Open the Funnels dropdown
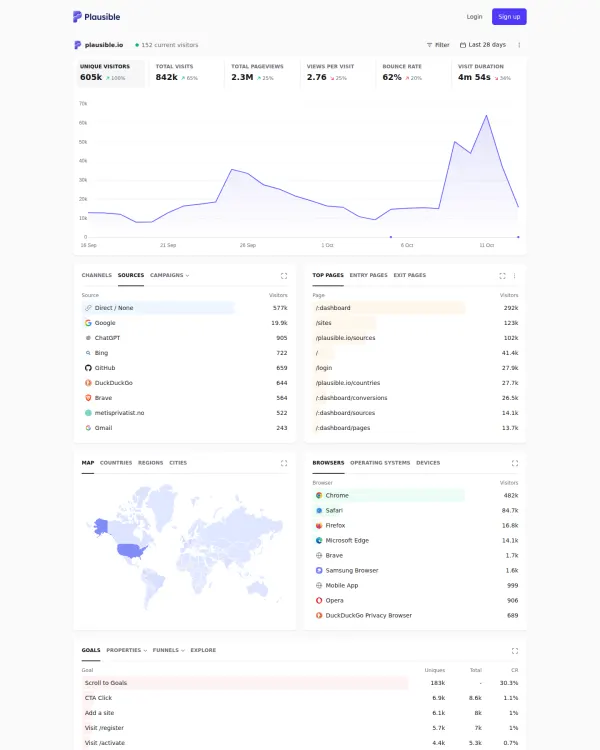Image resolution: width=600 pixels, height=750 pixels. tap(168, 651)
